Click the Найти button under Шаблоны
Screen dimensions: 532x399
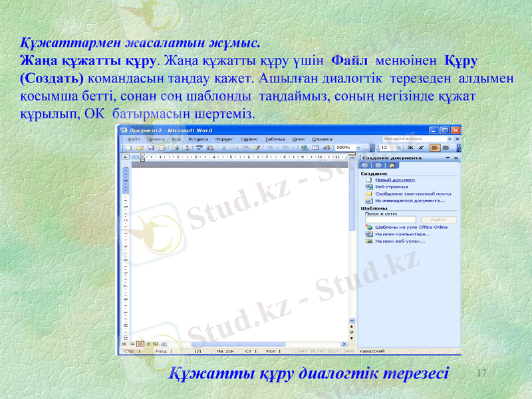coord(440,218)
